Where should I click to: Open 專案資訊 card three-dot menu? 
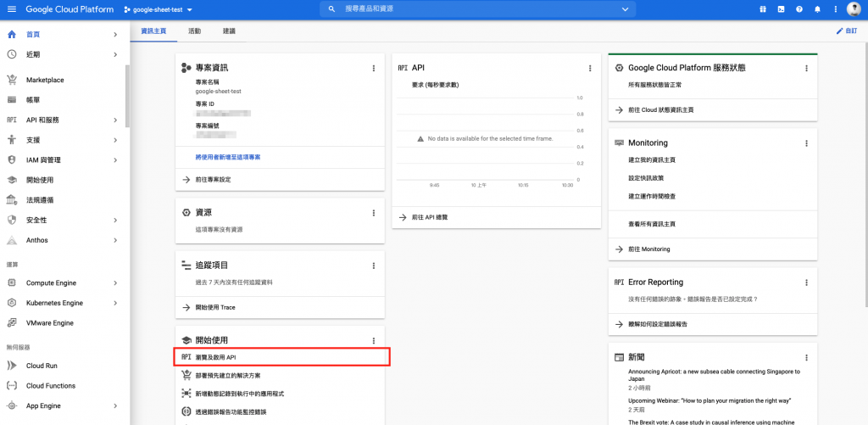click(374, 68)
